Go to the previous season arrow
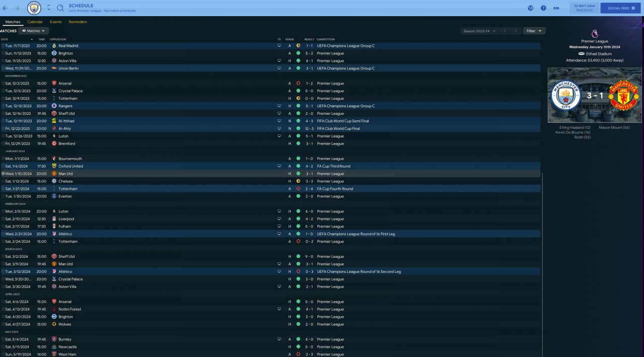The image size is (644, 357). (x=505, y=31)
